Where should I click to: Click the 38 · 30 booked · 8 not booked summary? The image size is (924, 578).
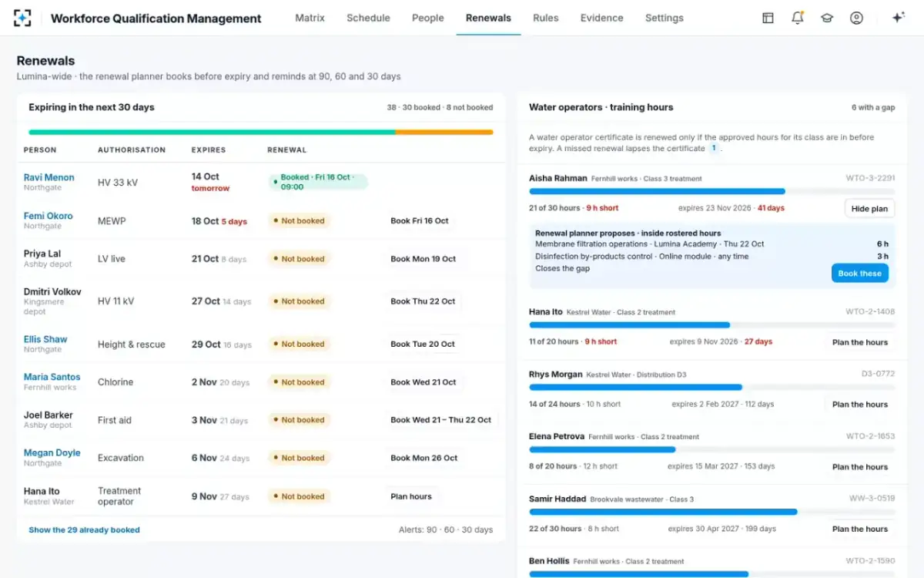[440, 108]
